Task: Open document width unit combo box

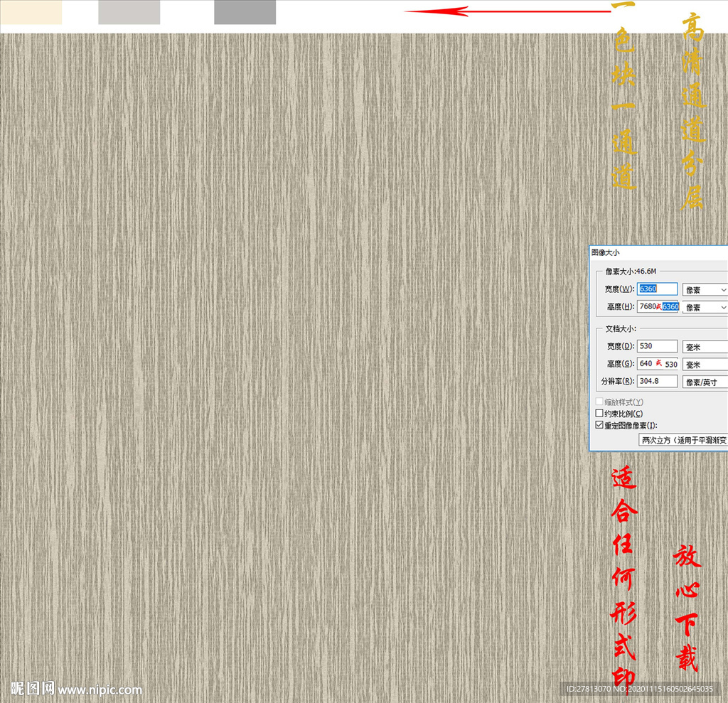Action: tap(705, 348)
